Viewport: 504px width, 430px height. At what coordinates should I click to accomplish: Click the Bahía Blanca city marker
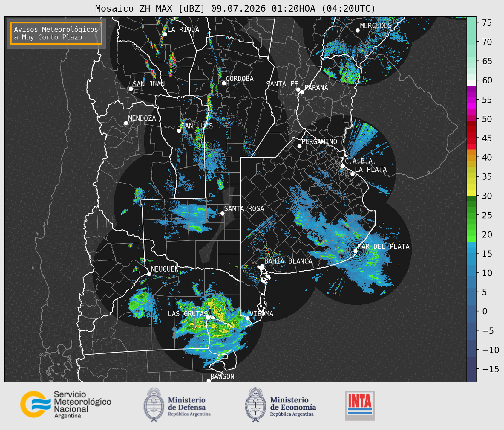click(262, 266)
